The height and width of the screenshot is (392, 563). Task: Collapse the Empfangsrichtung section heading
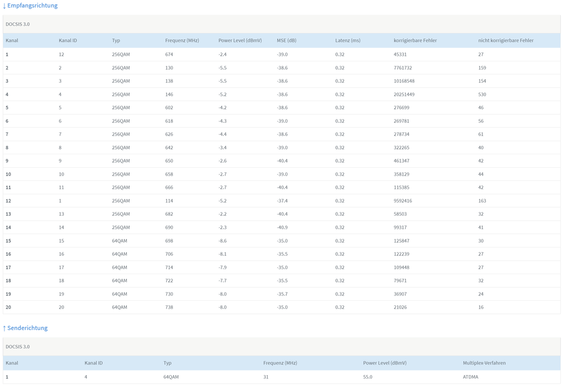[x=30, y=6]
